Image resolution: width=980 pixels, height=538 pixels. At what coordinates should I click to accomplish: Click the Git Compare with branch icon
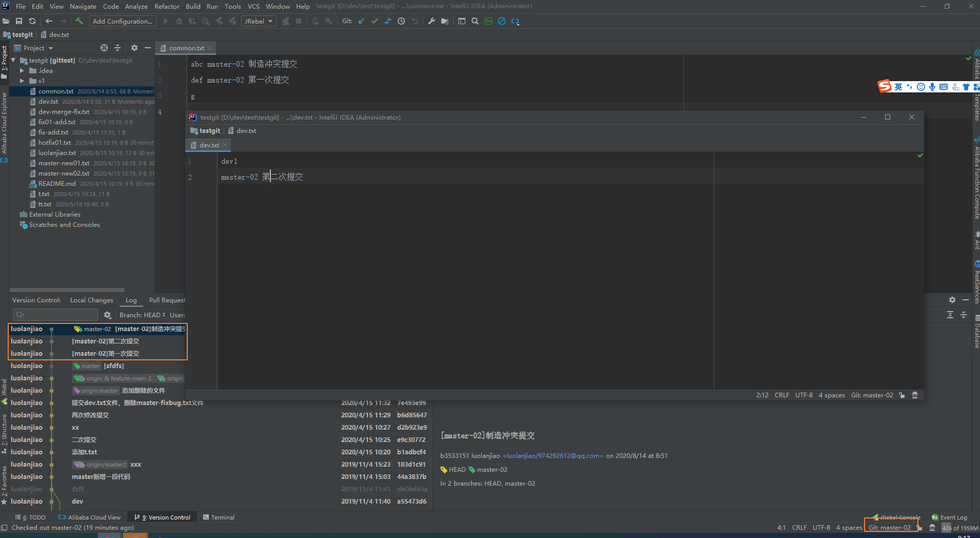[388, 21]
